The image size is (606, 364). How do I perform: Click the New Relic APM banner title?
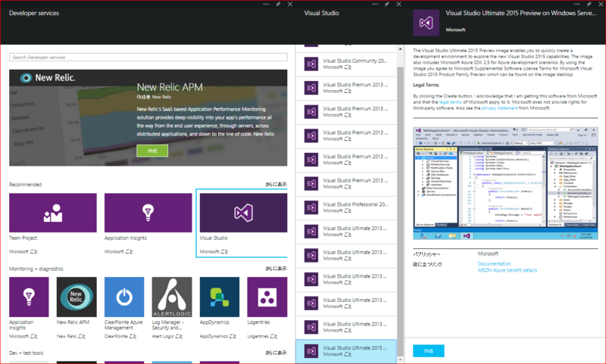[170, 87]
